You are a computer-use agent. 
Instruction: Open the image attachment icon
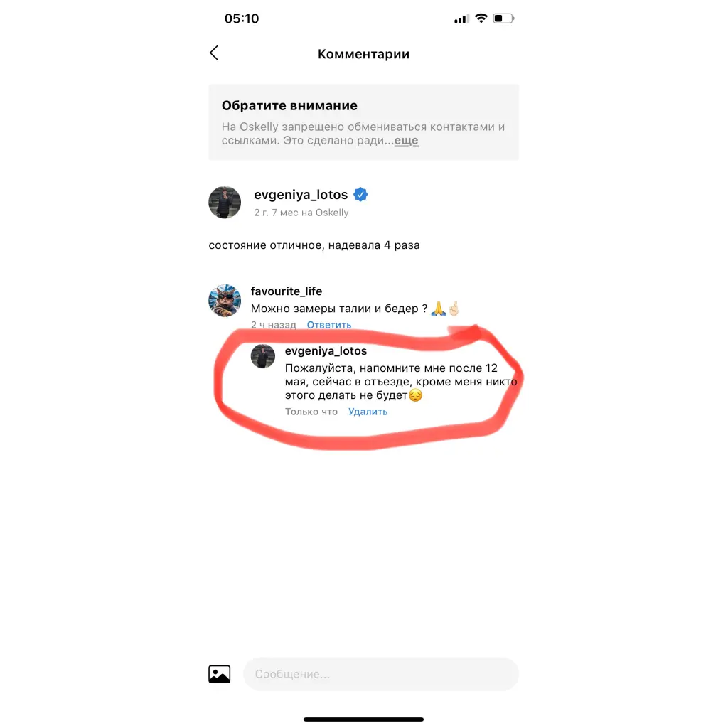[x=219, y=674]
